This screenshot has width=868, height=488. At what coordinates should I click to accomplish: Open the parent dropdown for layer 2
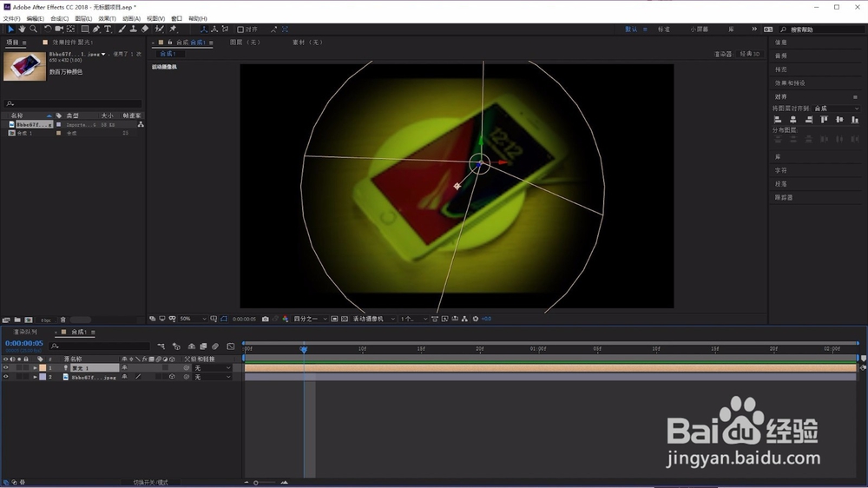[x=213, y=377]
